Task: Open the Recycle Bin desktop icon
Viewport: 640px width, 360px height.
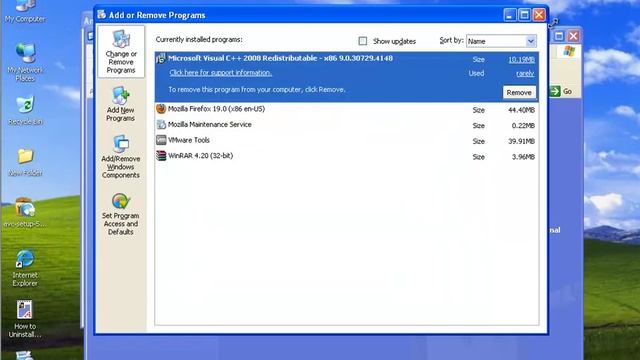Action: click(x=25, y=111)
